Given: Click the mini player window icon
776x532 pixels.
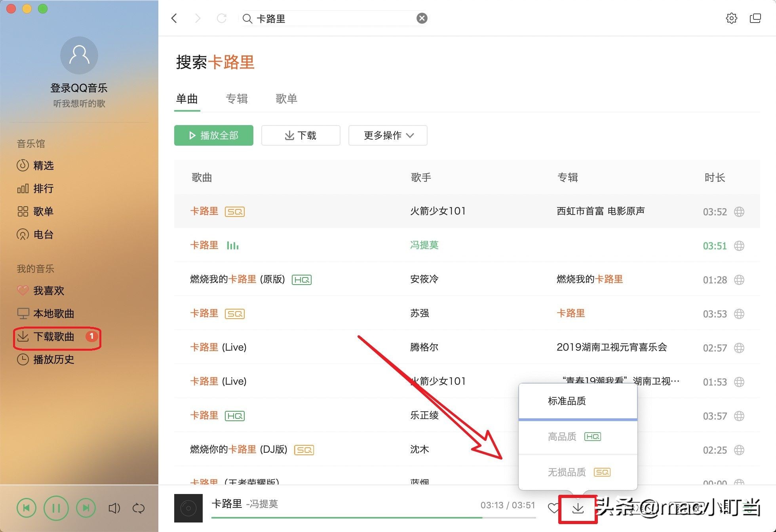Looking at the screenshot, I should [x=755, y=18].
